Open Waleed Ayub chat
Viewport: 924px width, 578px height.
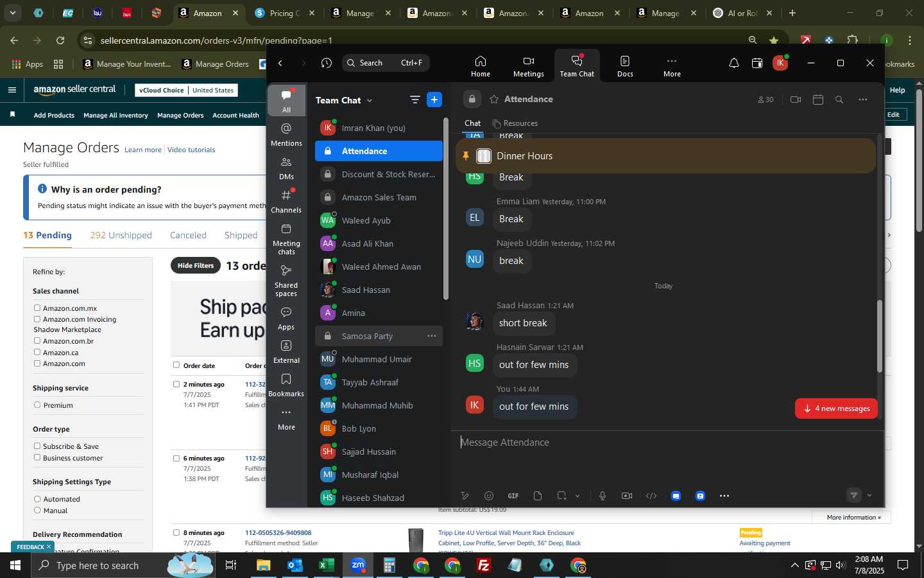tap(379, 220)
